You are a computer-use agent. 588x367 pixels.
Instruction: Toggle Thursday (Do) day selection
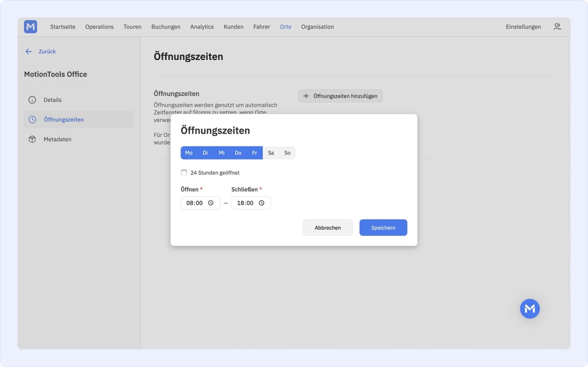238,153
